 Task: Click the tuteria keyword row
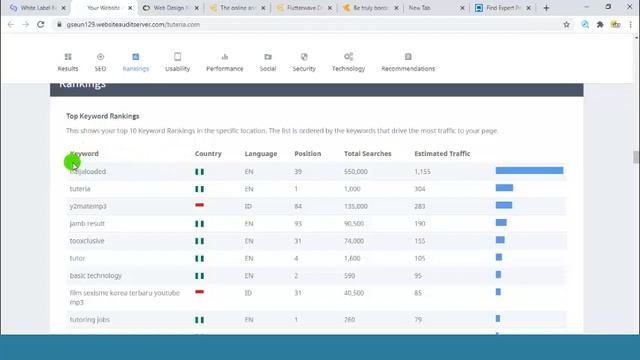[x=316, y=189]
